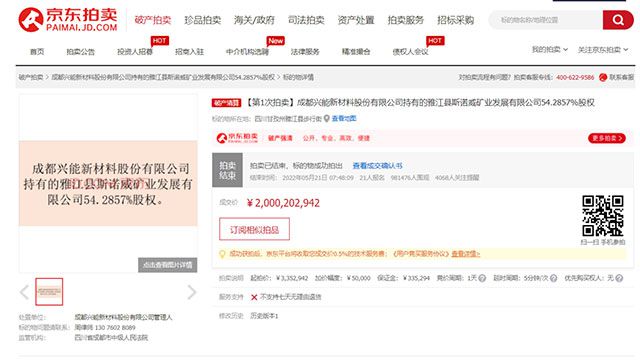Click the next image arrow
The height and width of the screenshot is (362, 640).
pyautogui.click(x=192, y=292)
